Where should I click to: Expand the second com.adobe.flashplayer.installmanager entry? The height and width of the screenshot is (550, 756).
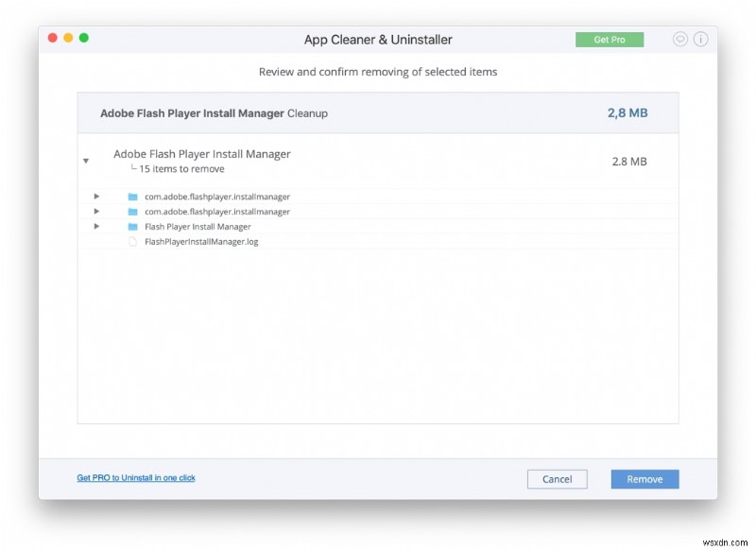(x=96, y=212)
